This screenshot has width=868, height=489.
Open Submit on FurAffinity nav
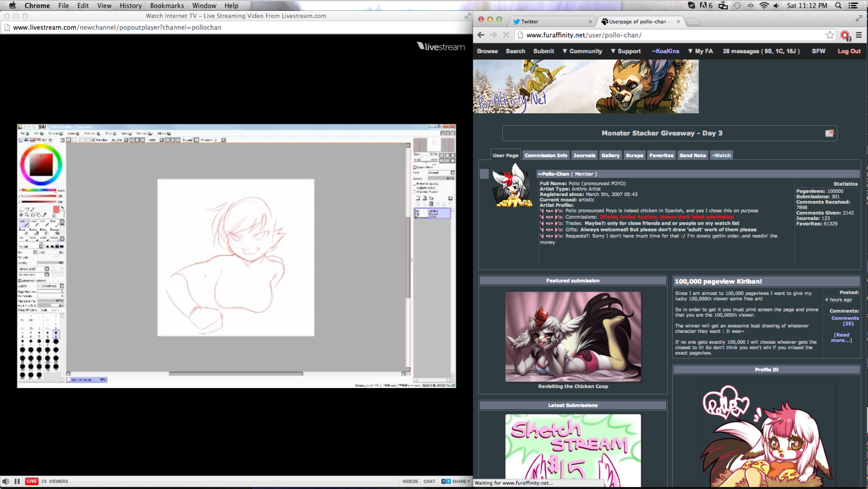(x=543, y=51)
